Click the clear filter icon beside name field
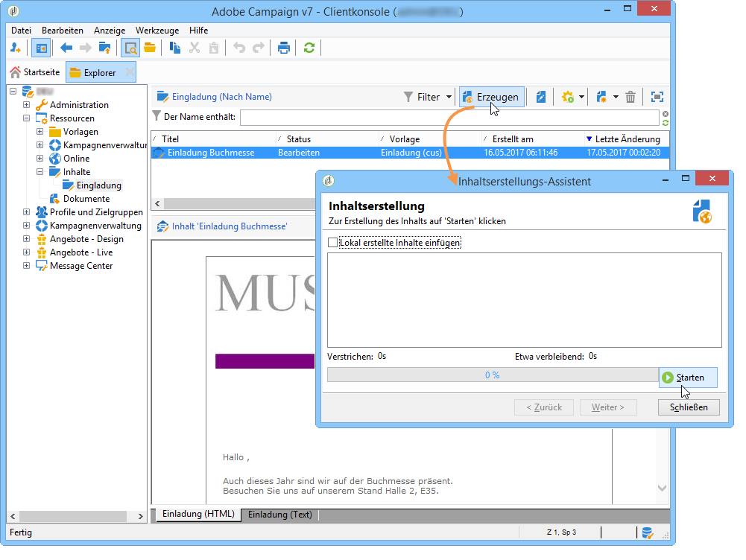 pyautogui.click(x=665, y=114)
